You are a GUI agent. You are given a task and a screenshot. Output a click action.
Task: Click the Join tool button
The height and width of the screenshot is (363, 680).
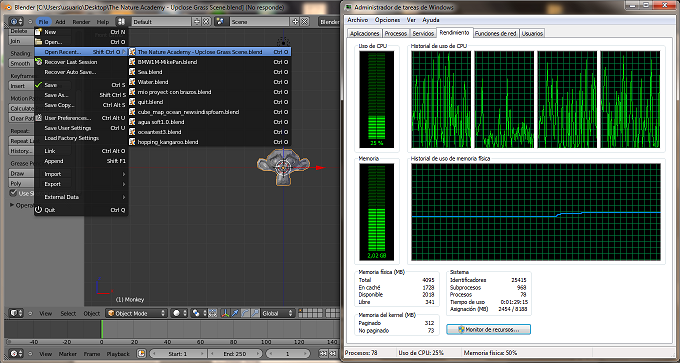click(x=21, y=41)
